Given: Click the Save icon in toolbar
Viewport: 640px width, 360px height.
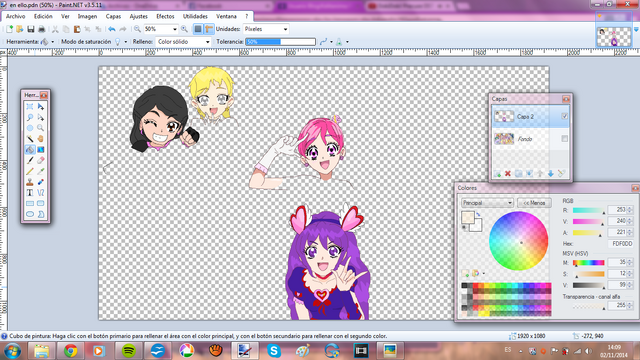Looking at the screenshot, I should tap(31, 29).
